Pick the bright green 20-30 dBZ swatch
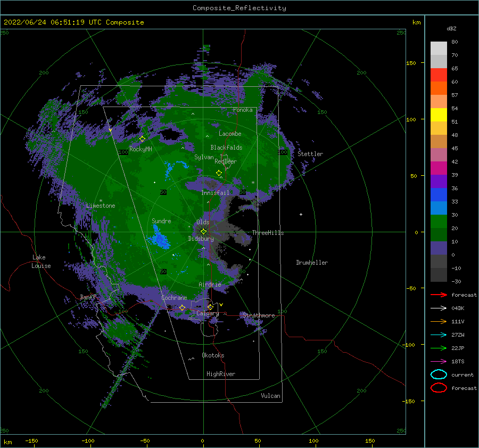Viewport: 479px width, 448px height. 439,222
